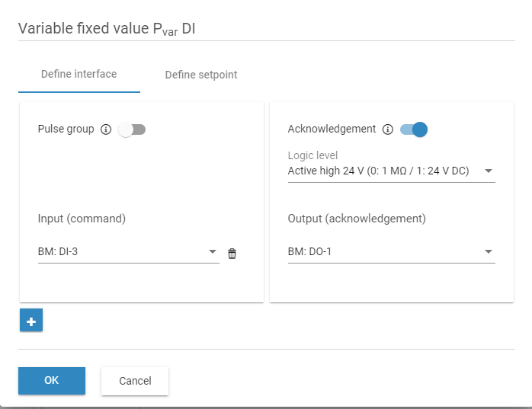Confirm the dialog with OK

(x=52, y=380)
